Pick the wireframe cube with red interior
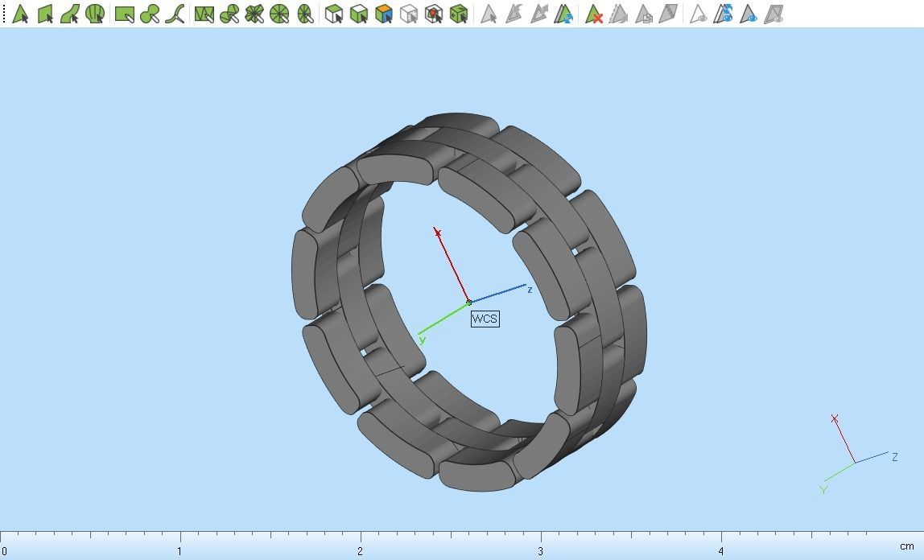Viewport: 924px width, 560px height. click(x=434, y=14)
